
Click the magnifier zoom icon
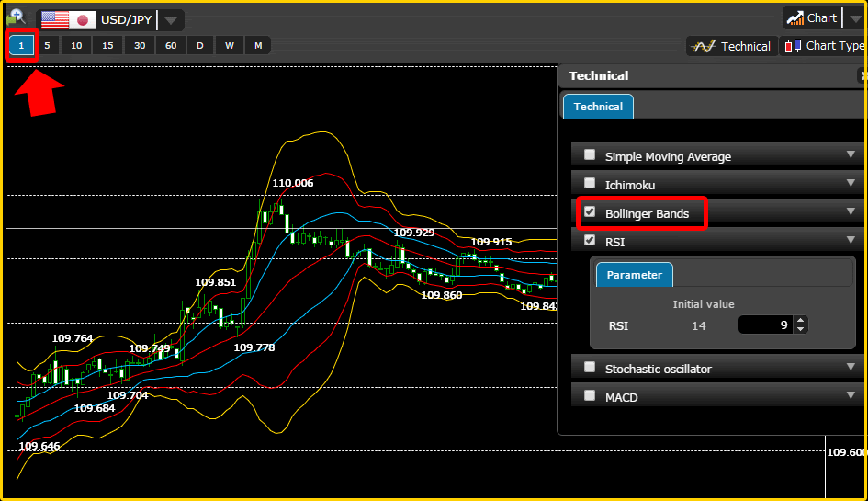point(16,17)
